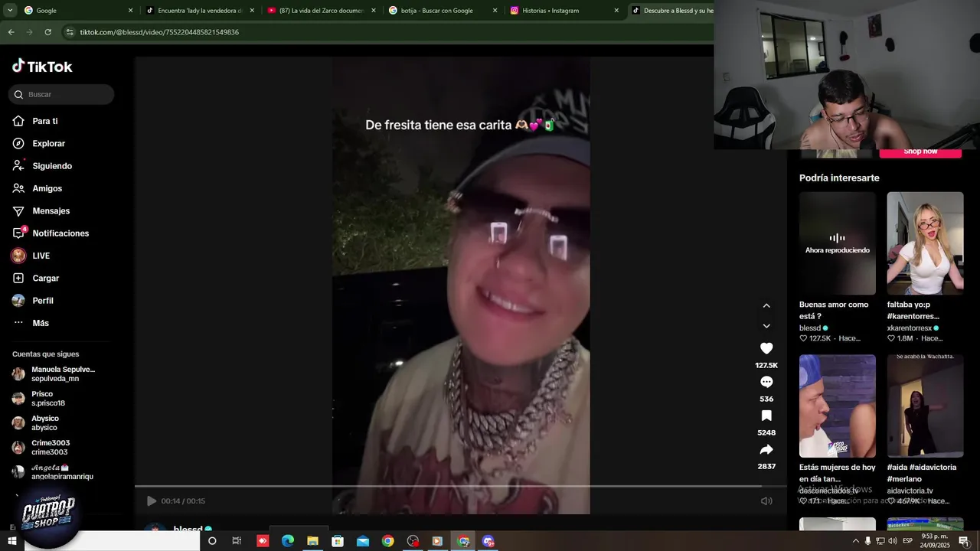The width and height of the screenshot is (980, 551).
Task: Click the Shop now button
Action: (x=920, y=152)
